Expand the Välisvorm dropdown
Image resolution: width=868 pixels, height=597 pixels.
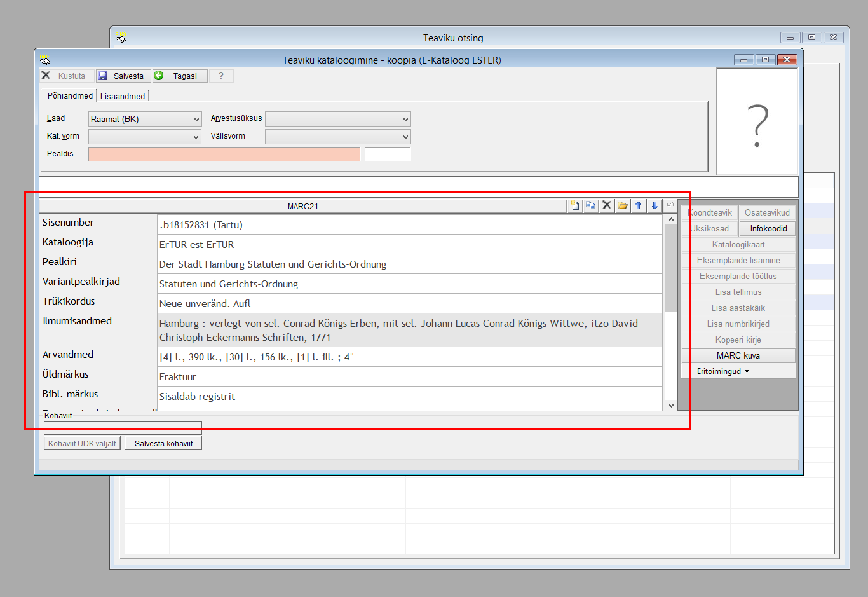point(337,137)
